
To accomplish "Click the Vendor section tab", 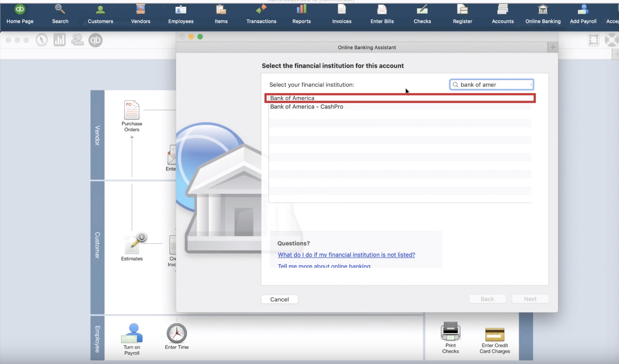I will [97, 135].
